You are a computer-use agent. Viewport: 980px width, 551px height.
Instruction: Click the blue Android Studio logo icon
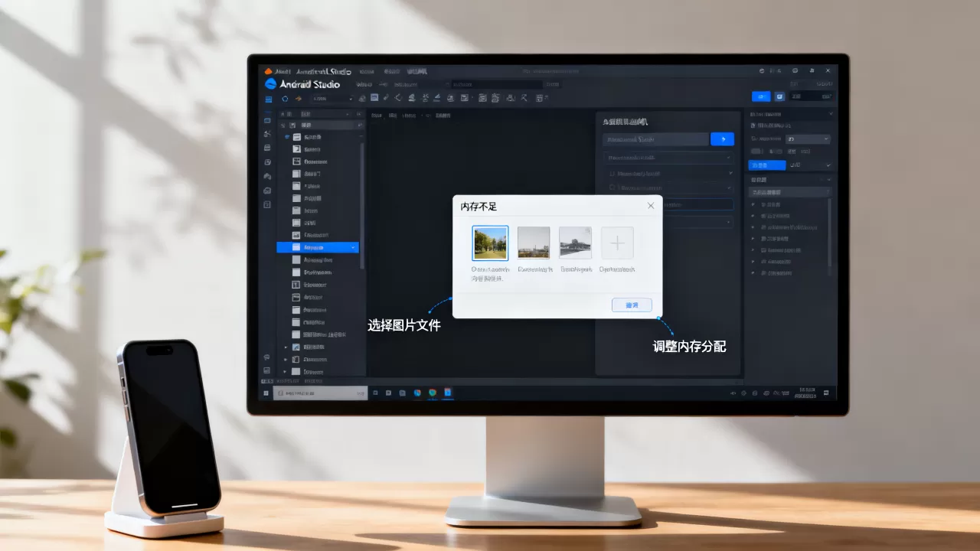[269, 84]
